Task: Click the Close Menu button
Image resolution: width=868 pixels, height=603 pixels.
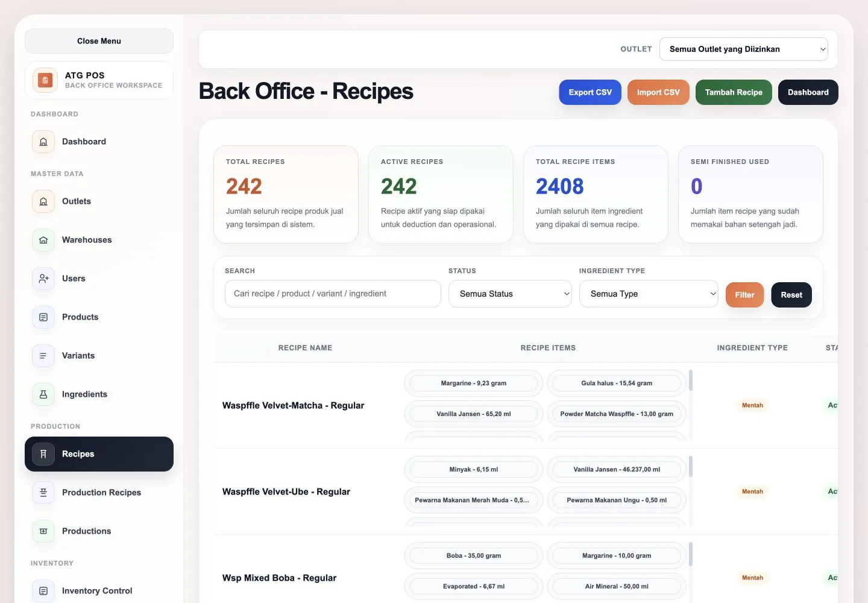Action: click(99, 41)
